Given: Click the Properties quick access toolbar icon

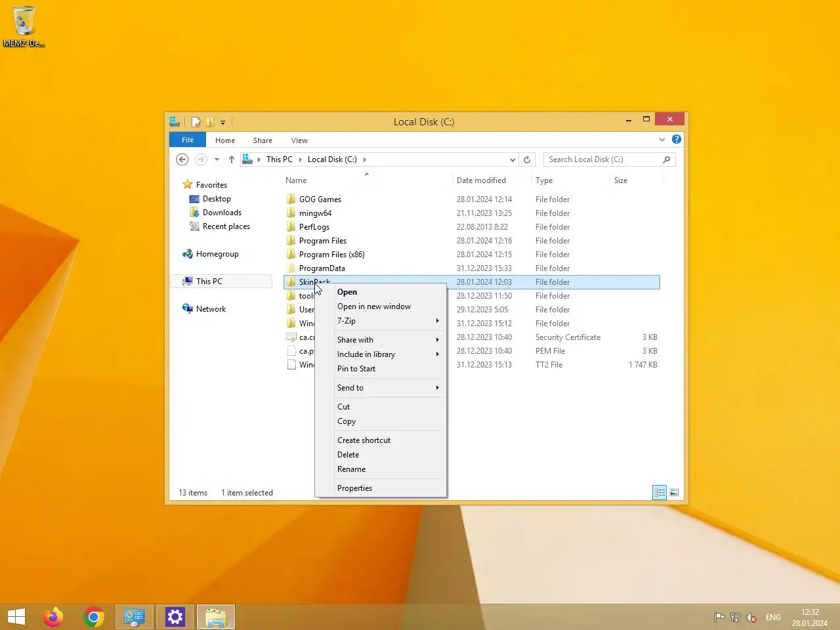Looking at the screenshot, I should 196,121.
